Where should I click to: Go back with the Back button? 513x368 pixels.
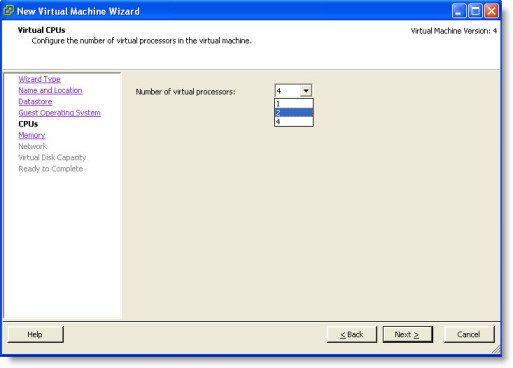pos(352,334)
